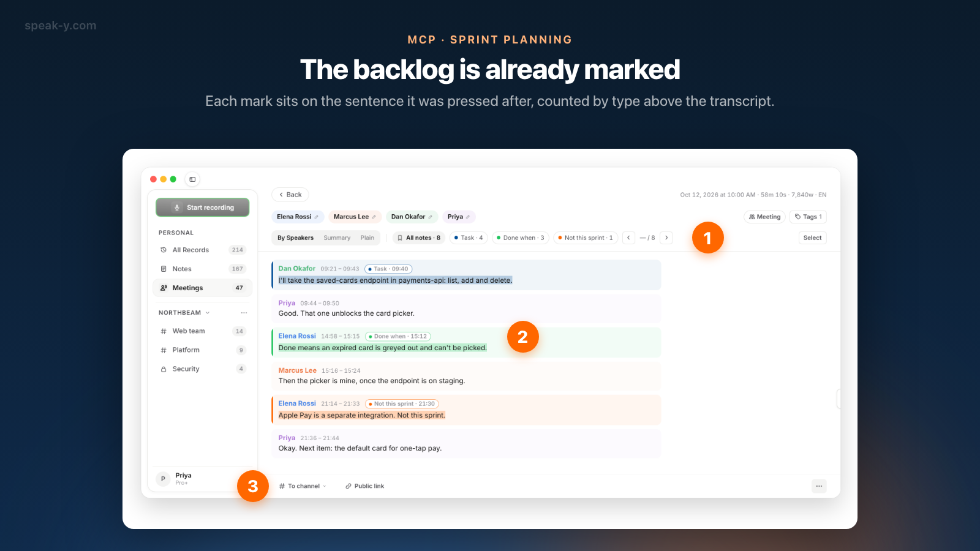Viewport: 980px width, 551px height.
Task: Filter by Done when · 3
Action: click(521, 238)
